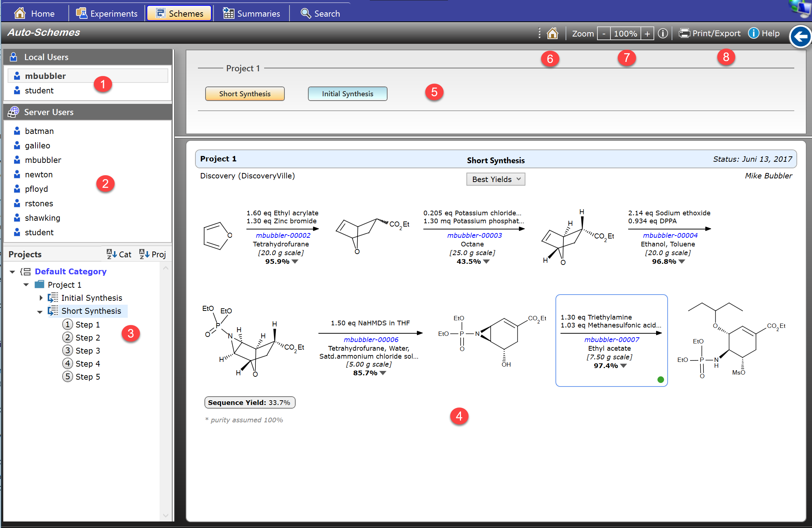
Task: Click the zoom minus button
Action: [x=604, y=34]
